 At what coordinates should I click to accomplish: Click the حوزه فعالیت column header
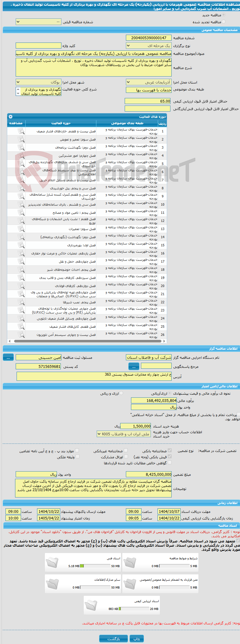(x=61, y=123)
